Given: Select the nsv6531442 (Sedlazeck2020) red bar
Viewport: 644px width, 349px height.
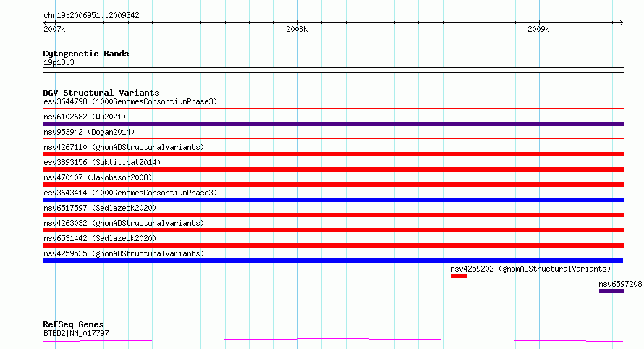Looking at the screenshot, I should (333, 245).
